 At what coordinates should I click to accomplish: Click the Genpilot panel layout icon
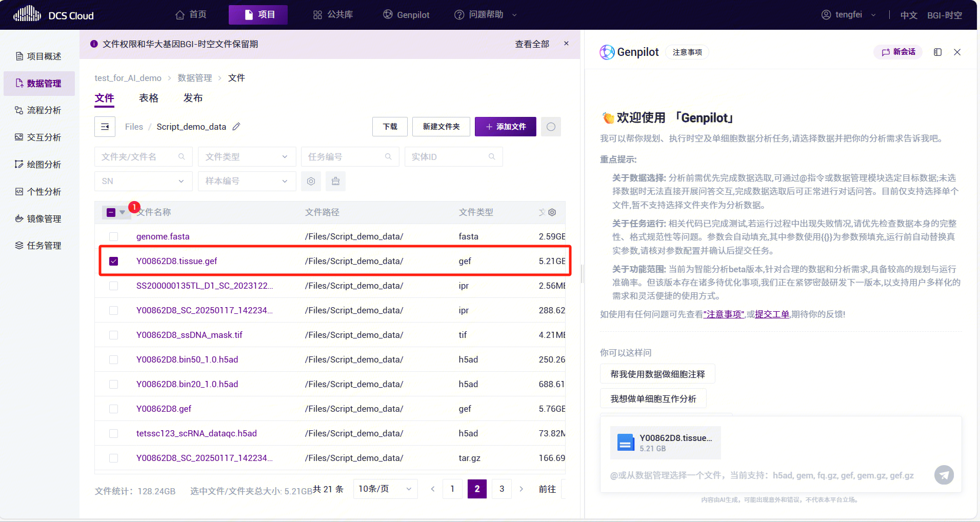937,52
